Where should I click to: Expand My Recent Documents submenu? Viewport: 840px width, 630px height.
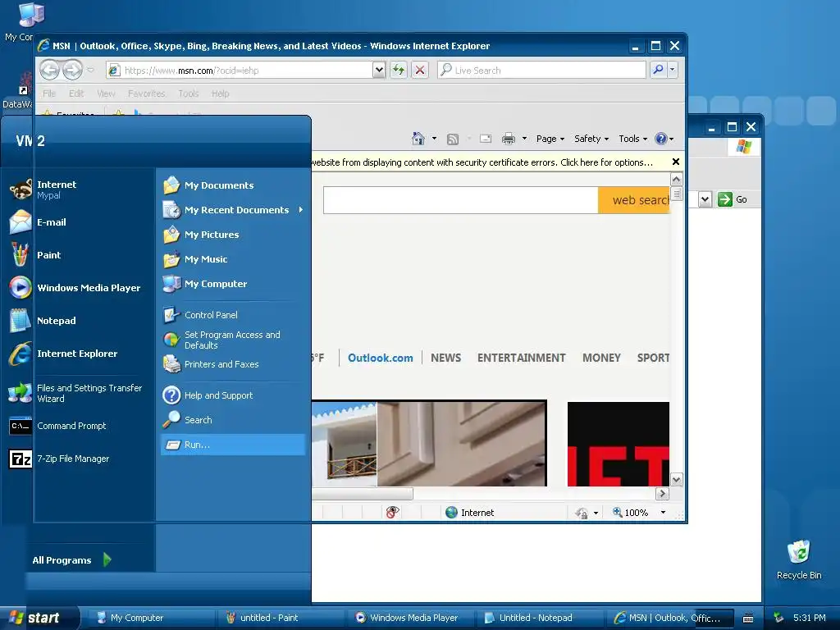233,210
